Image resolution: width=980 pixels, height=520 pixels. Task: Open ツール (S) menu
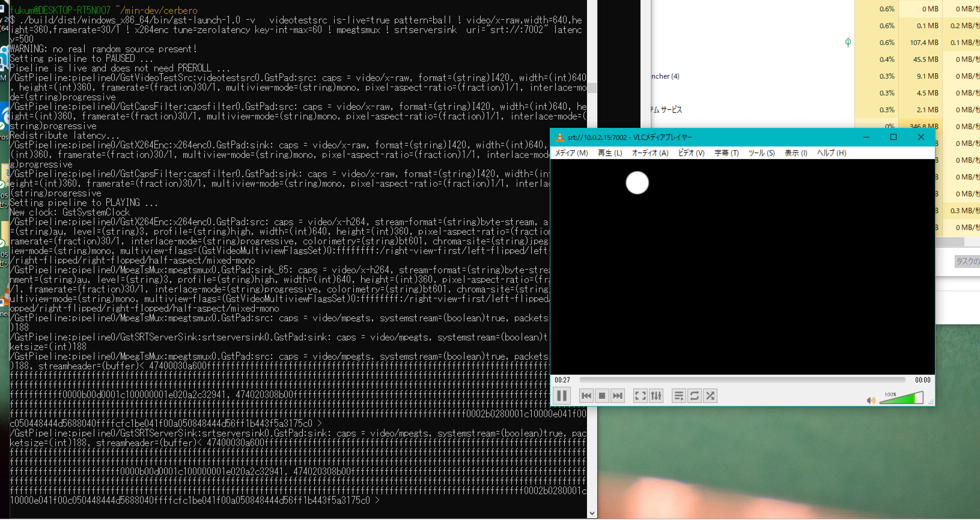coord(761,153)
